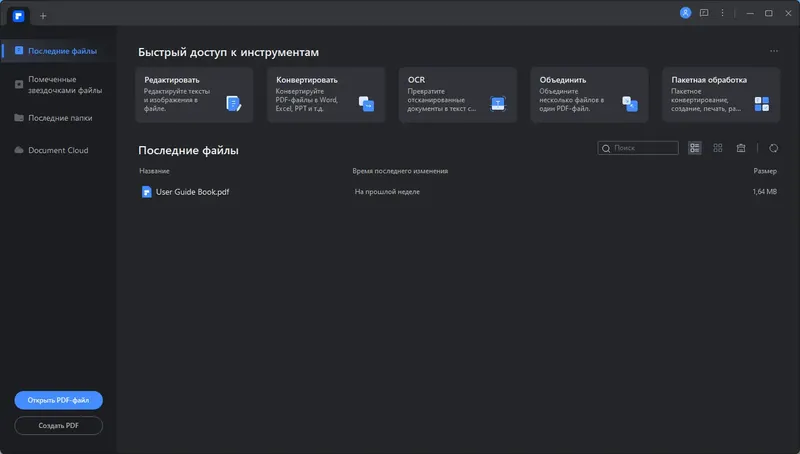Switch to grid thumbnail view
The image size is (800, 454).
(x=718, y=148)
